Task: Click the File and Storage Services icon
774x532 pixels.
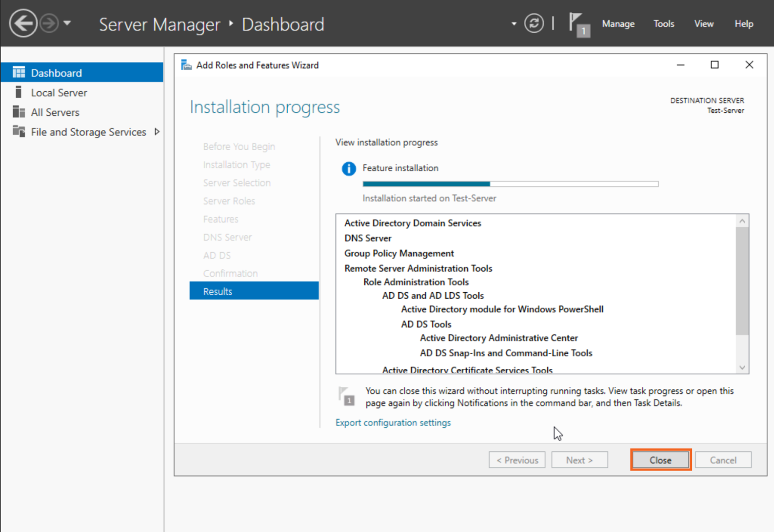Action: pyautogui.click(x=19, y=132)
